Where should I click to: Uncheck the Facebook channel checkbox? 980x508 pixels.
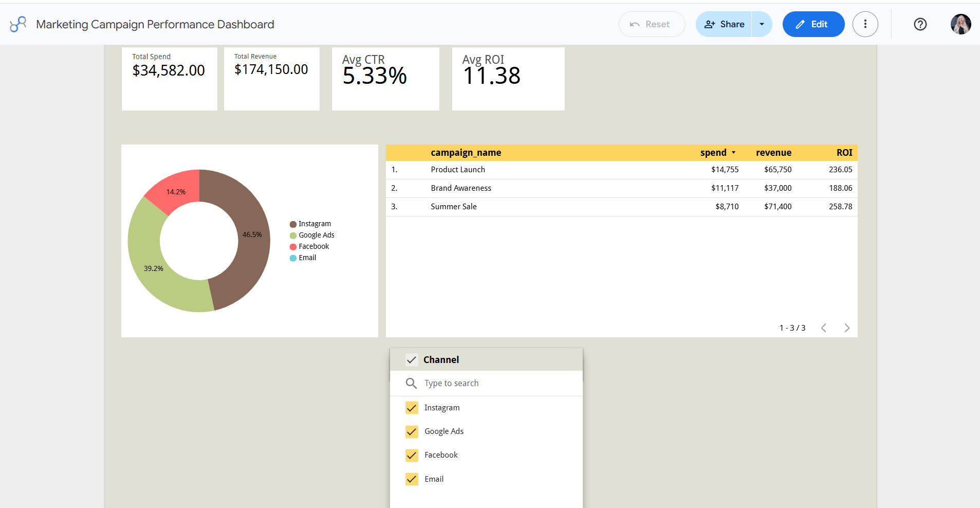[x=412, y=455]
